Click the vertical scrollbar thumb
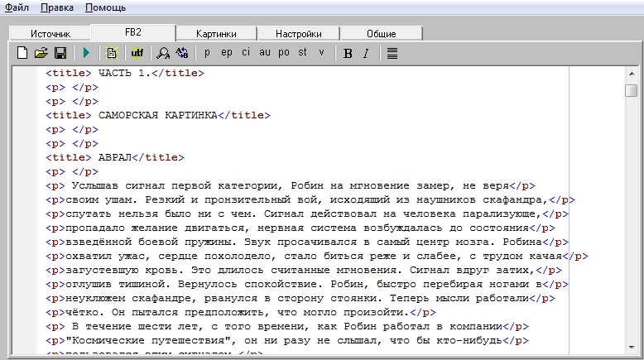The image size is (644, 360). tap(632, 90)
